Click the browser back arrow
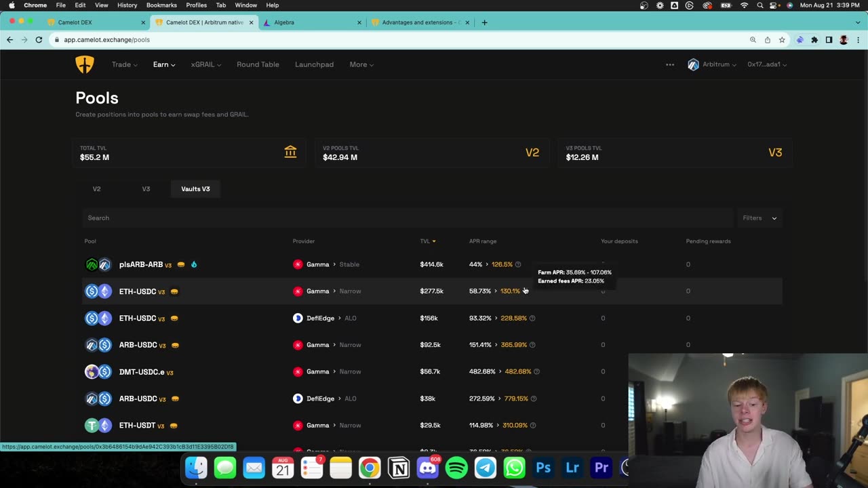 [9, 40]
